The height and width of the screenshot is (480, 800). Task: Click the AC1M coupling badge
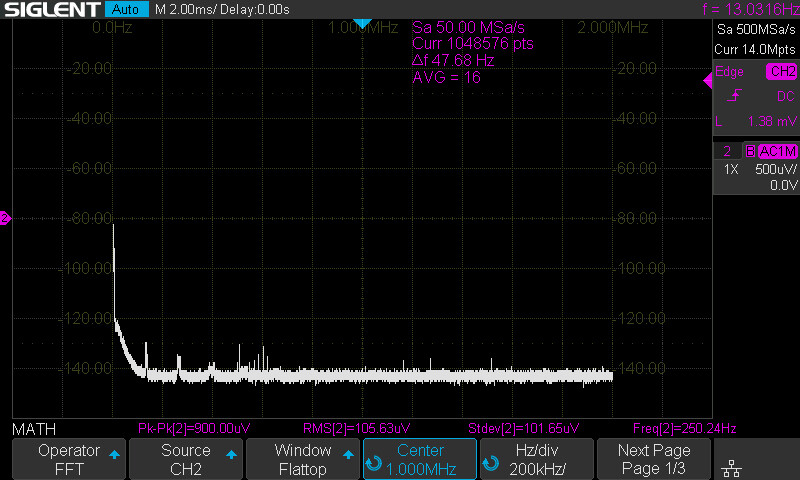778,151
